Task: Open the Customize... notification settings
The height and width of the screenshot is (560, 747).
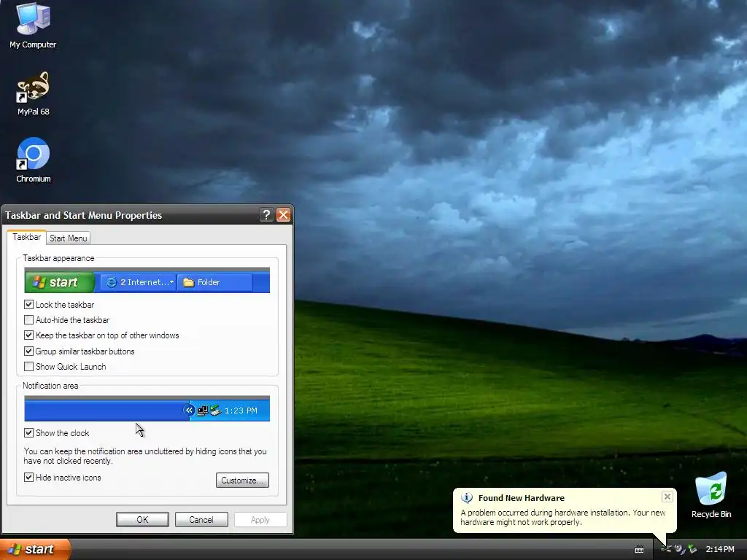Action: coord(242,481)
